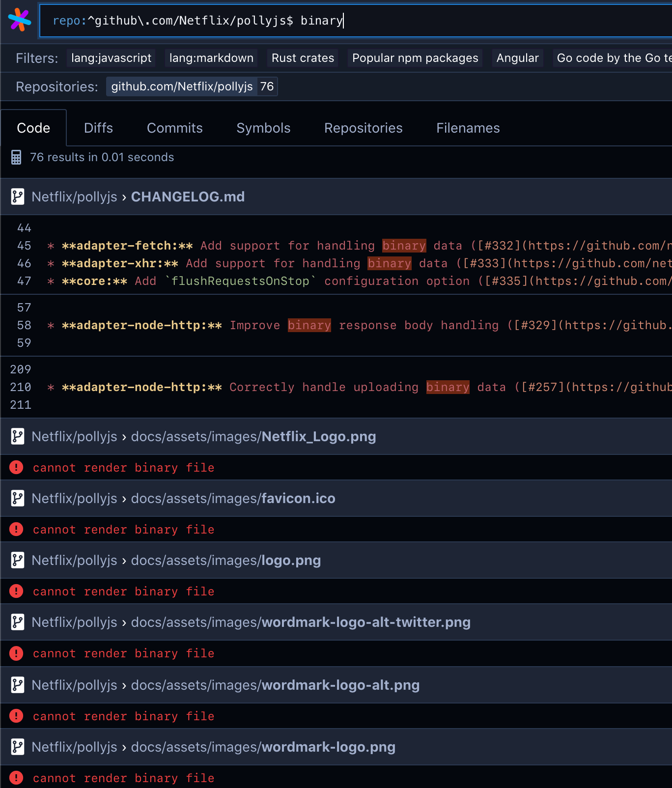Image resolution: width=672 pixels, height=788 pixels.
Task: Click error icon under wordmark-logo-alt-twitter.png
Action: pyautogui.click(x=16, y=653)
